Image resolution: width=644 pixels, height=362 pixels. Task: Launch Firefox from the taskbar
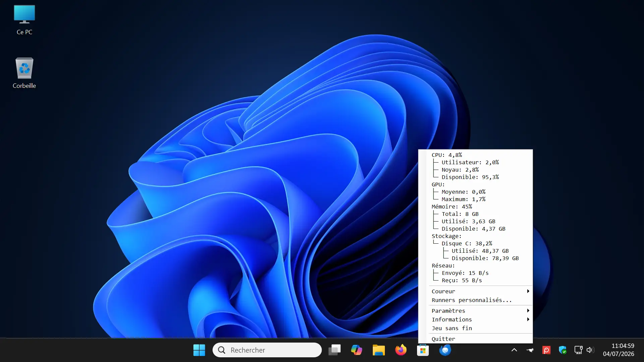coord(401,350)
